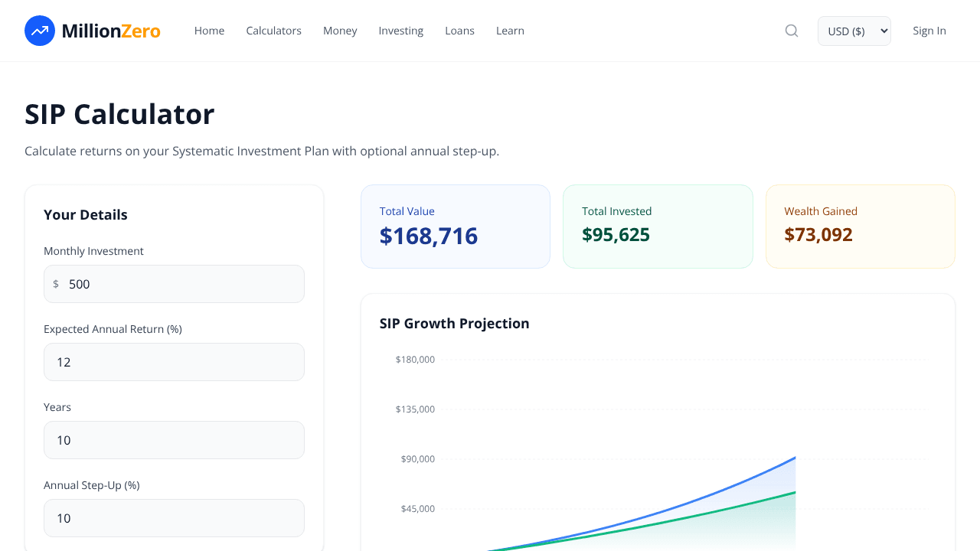Click the Total Invested $95,625 amount
The image size is (980, 551).
click(616, 234)
